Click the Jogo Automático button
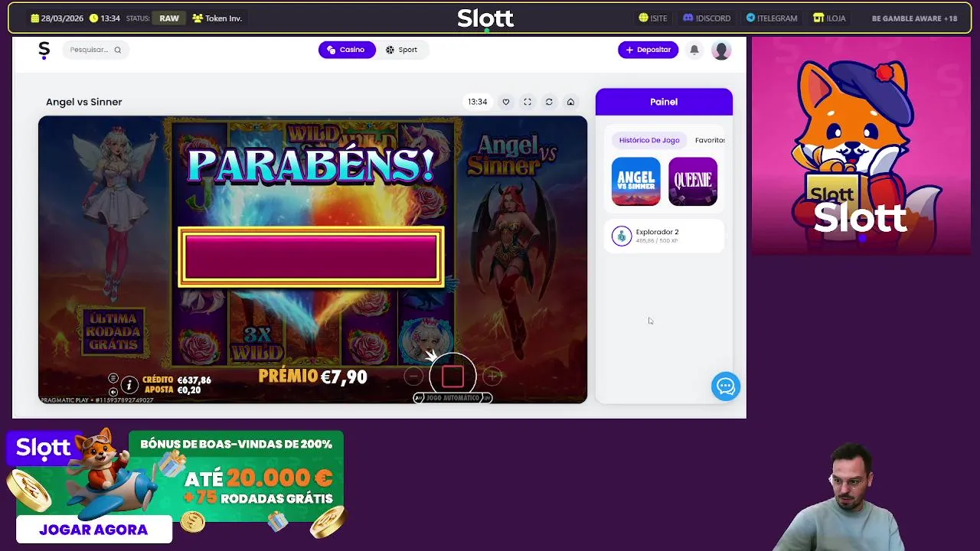The height and width of the screenshot is (551, 980). 452,398
